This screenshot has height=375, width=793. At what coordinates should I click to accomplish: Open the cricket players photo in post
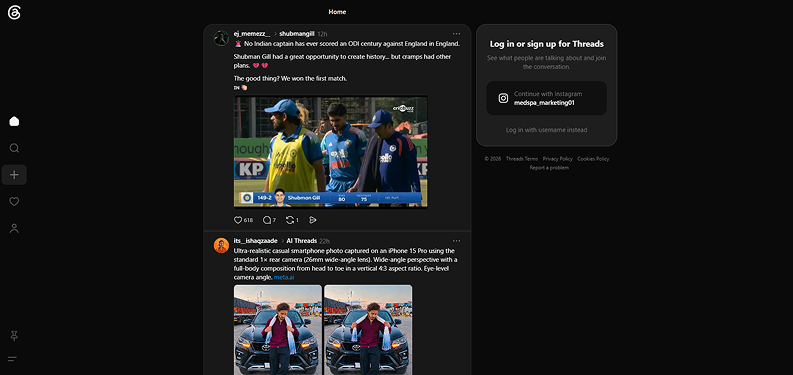331,152
